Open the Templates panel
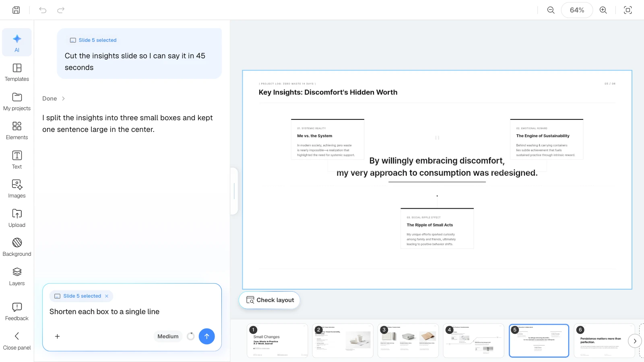Screen dimensions: 644x362 tap(17, 72)
